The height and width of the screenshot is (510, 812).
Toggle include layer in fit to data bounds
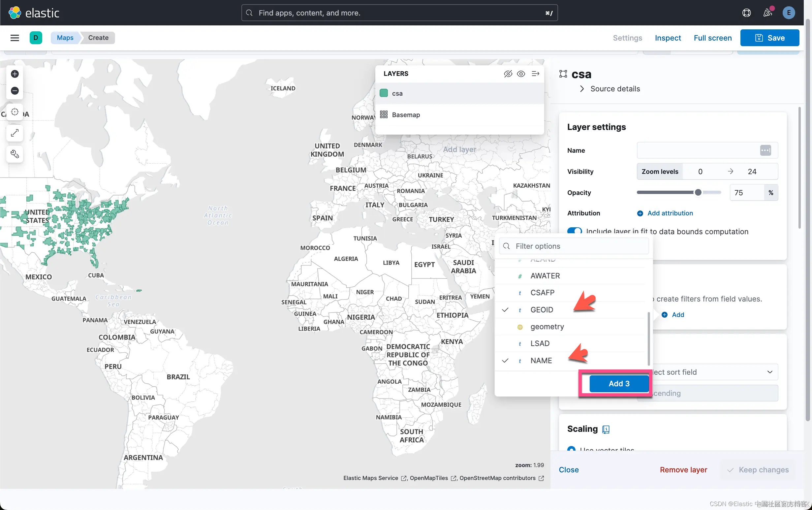pos(574,231)
